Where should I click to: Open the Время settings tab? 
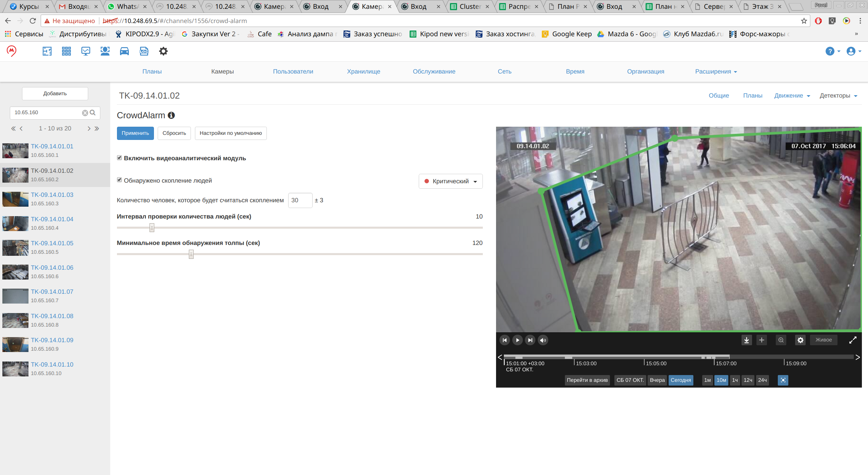pos(575,71)
